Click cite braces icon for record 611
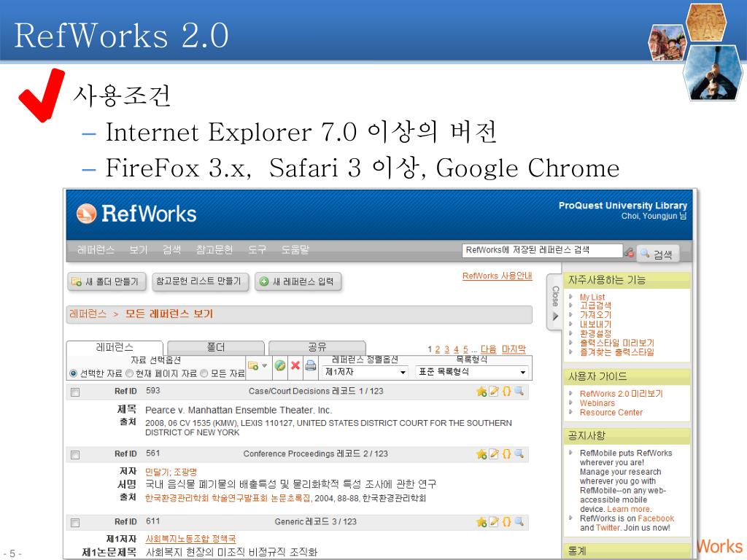This screenshot has height=560, width=747. click(x=507, y=522)
